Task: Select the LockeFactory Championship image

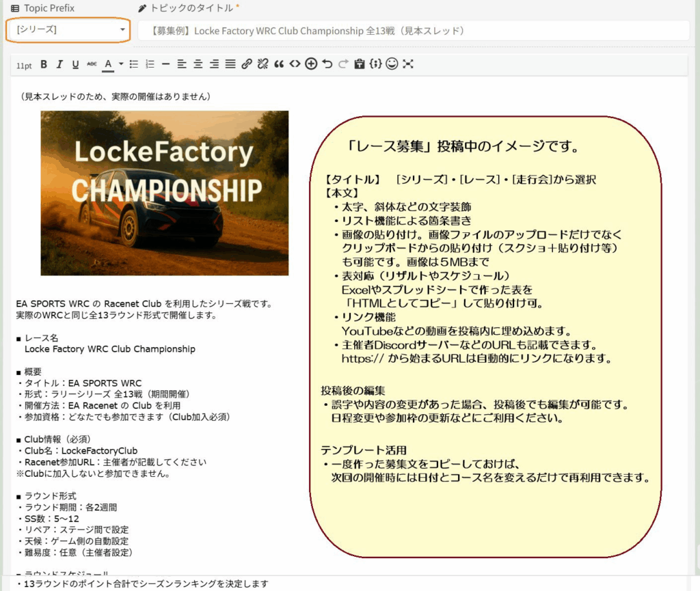Action: point(165,193)
